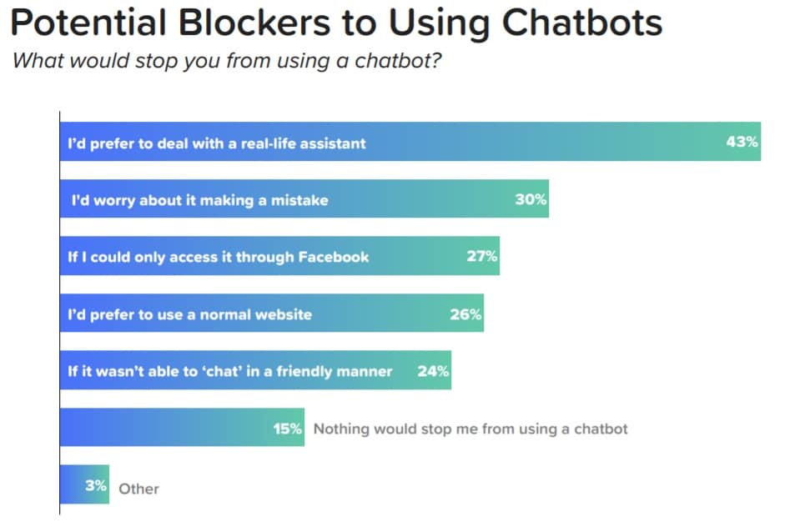Click the 24% value label
Viewport: 785px width, 532px height.
coord(433,371)
